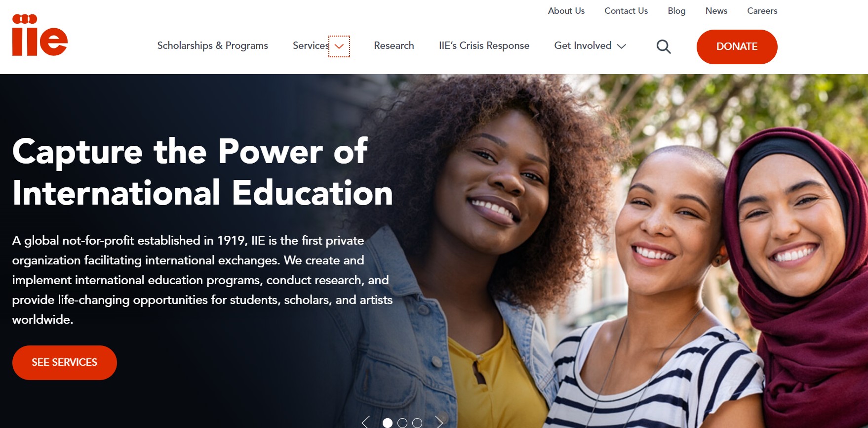The height and width of the screenshot is (428, 868).
Task: Click the IIE logo
Action: coord(39,35)
